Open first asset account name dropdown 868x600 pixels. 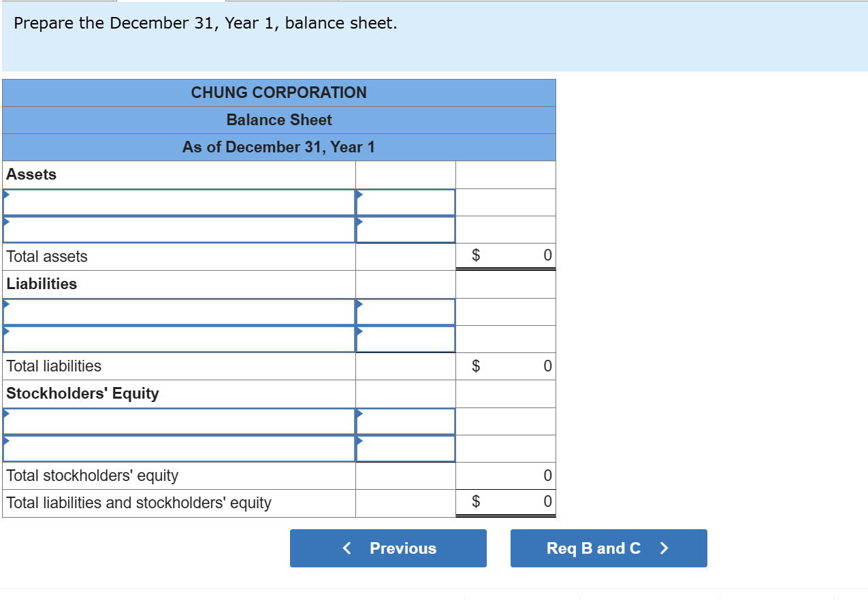[x=179, y=203]
